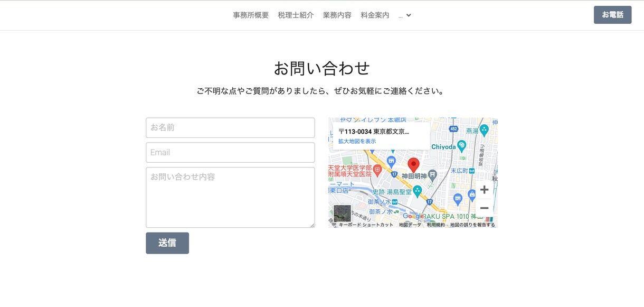Screen dimensions: 644x307
Task: Expand the ... navigation dropdown chevron
Action: pos(409,15)
